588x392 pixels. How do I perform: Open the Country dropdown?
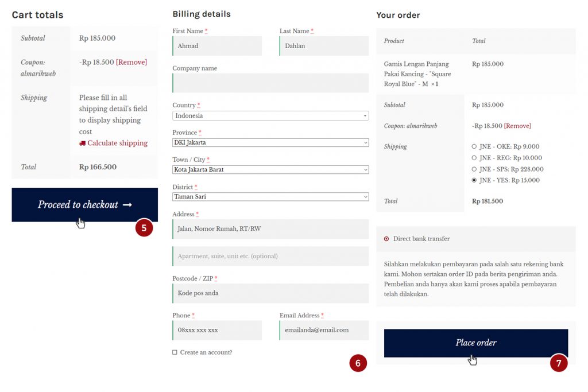coord(270,116)
